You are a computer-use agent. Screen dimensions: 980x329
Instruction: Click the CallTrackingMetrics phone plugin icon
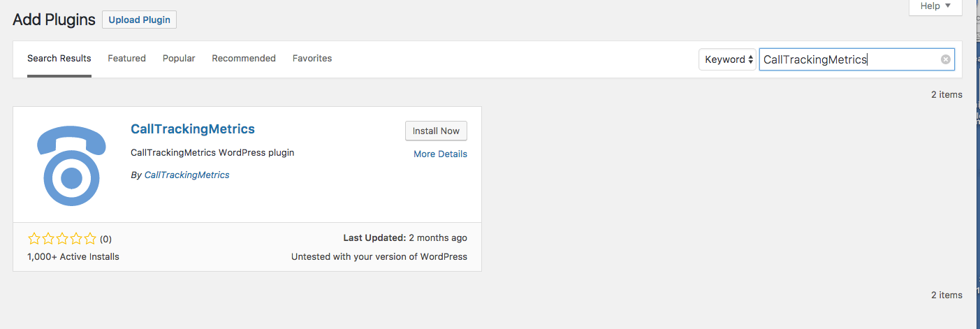pyautogui.click(x=72, y=164)
